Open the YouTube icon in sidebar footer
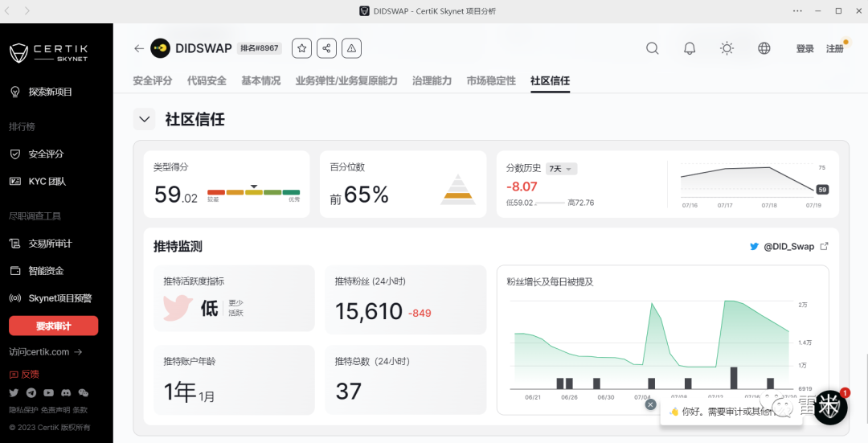Image resolution: width=868 pixels, height=443 pixels. (x=49, y=392)
